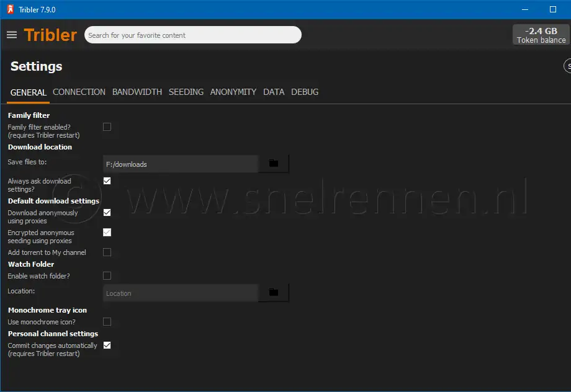This screenshot has height=392, width=571.
Task: Maximize the Tribler window
Action: (x=553, y=9)
